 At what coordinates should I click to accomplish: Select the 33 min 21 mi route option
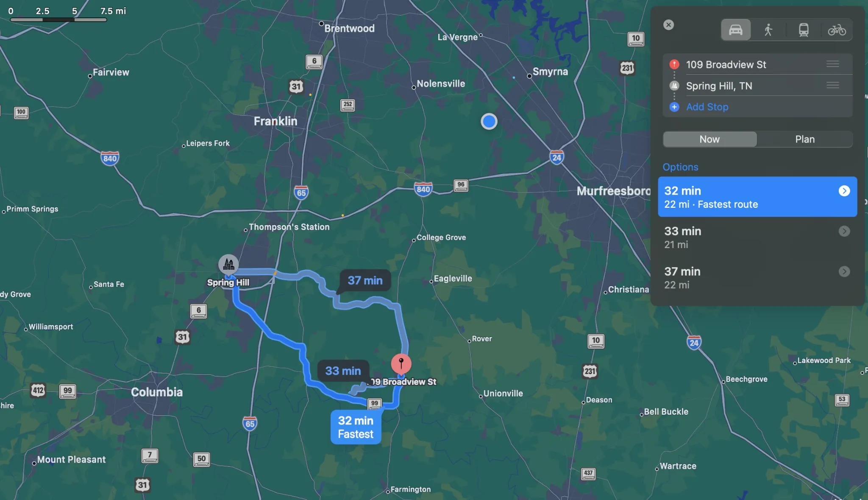click(x=757, y=237)
